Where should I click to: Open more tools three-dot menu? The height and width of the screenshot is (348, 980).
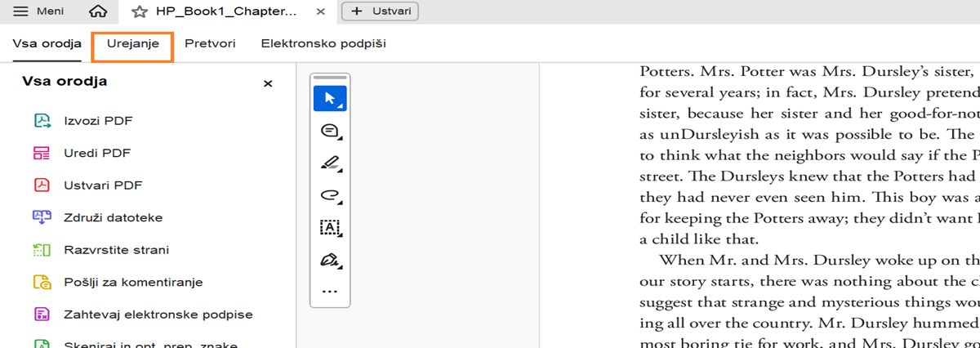(330, 291)
